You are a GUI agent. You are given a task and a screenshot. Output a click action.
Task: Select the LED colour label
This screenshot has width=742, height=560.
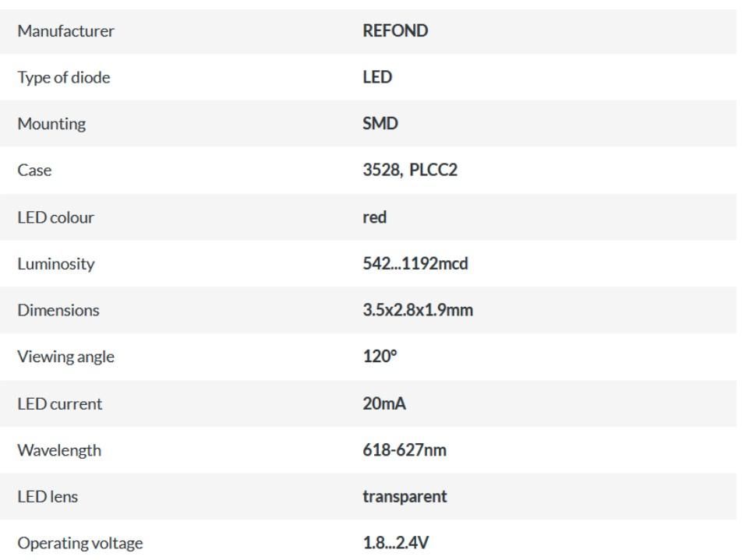tap(55, 217)
